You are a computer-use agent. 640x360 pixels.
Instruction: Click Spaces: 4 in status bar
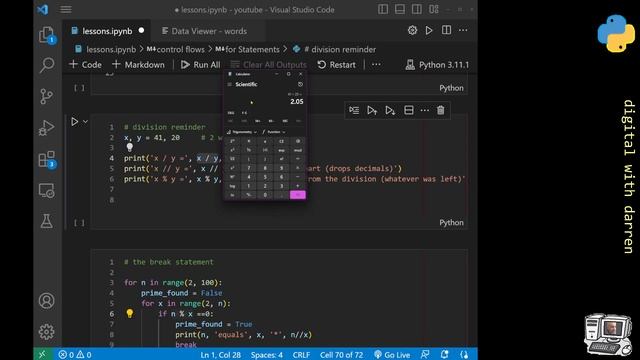267,354
